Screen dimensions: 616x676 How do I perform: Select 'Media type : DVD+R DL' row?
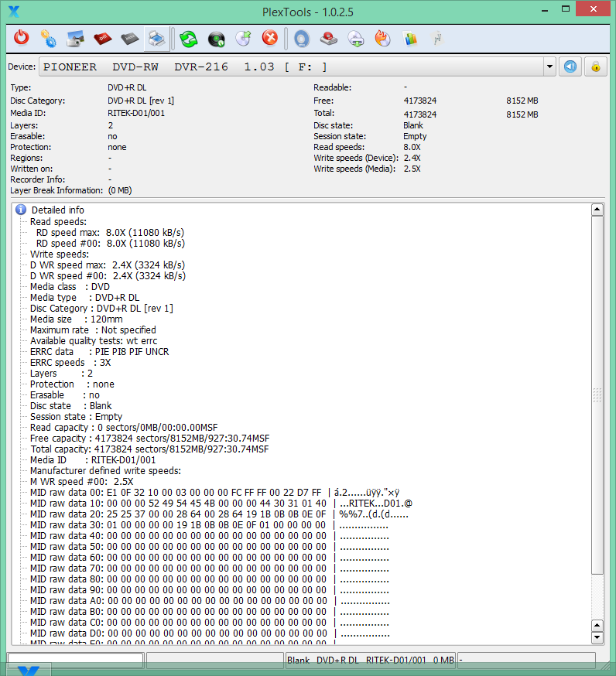pos(84,298)
